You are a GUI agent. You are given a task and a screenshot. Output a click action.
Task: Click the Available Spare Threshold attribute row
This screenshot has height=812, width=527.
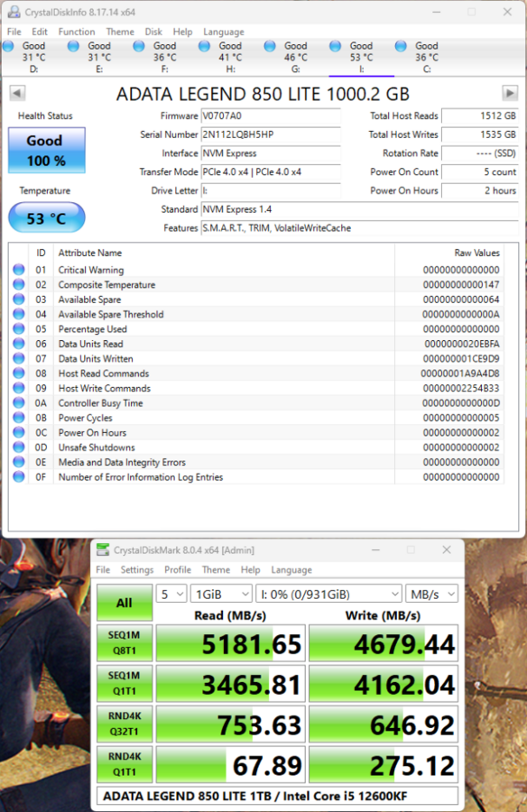pos(256,314)
